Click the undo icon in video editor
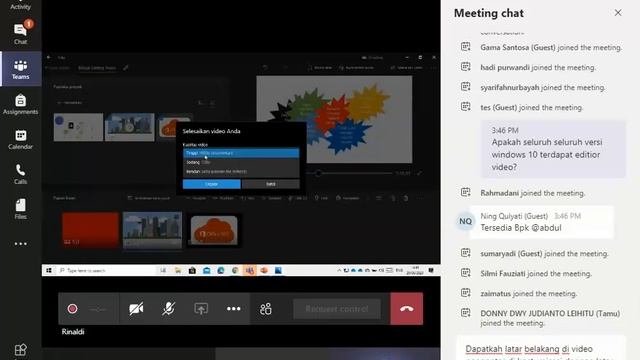640x360 pixels. [265, 68]
